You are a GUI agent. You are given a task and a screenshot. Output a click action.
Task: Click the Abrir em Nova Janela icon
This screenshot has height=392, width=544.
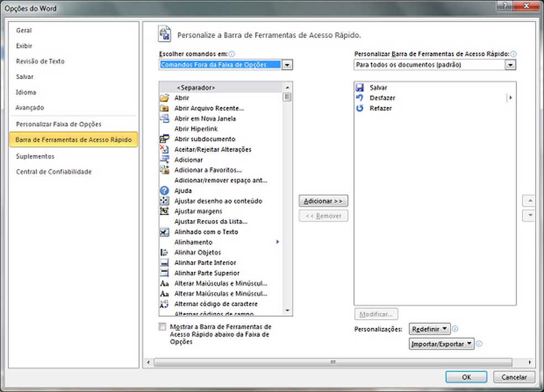tap(164, 118)
